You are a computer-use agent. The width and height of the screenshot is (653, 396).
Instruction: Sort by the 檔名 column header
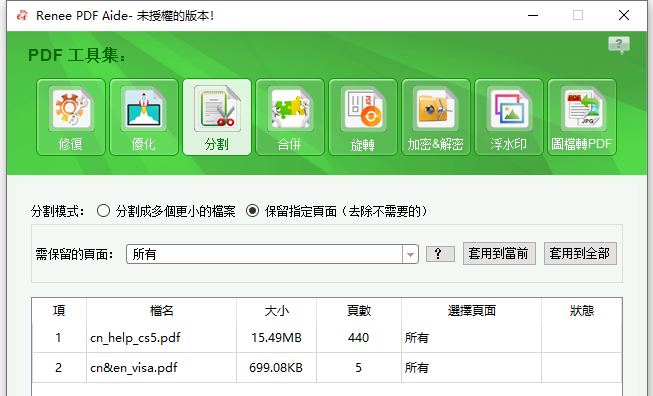point(162,311)
